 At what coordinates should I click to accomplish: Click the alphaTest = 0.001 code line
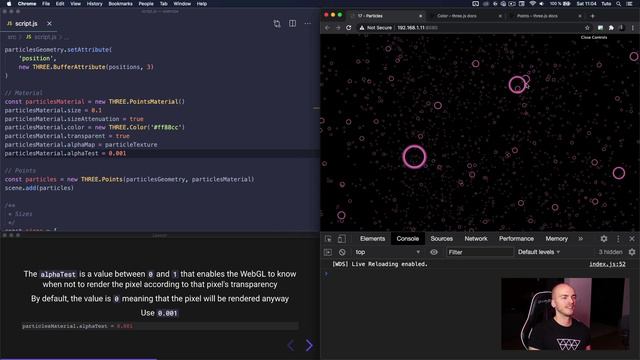click(65, 153)
